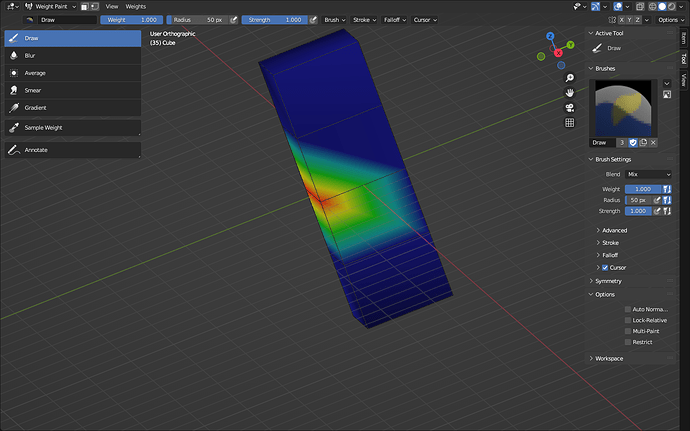Viewport: 690px width, 431px height.
Task: Click the brush user count 3
Action: (x=622, y=143)
